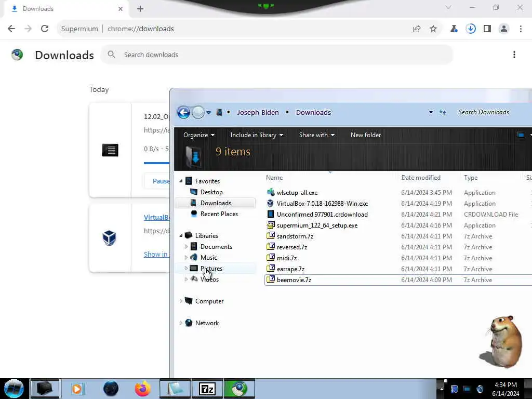This screenshot has height=399, width=532.
Task: Expand the Videos library
Action: coord(186,279)
